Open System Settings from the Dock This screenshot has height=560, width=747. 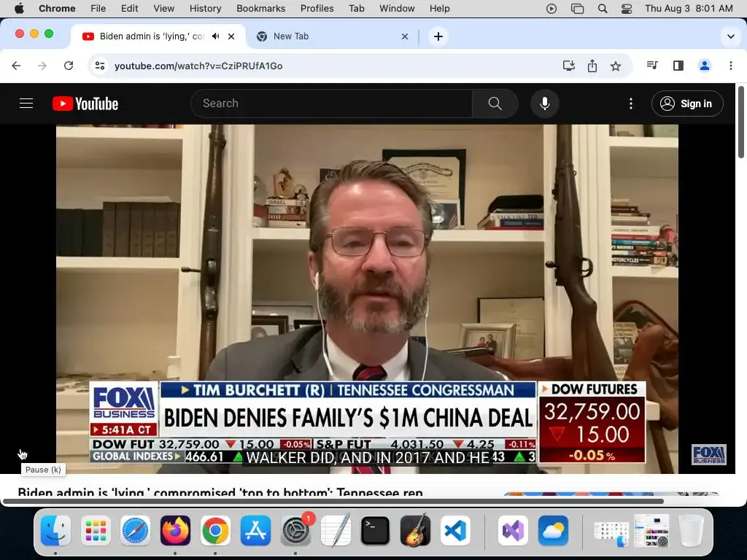point(295,530)
